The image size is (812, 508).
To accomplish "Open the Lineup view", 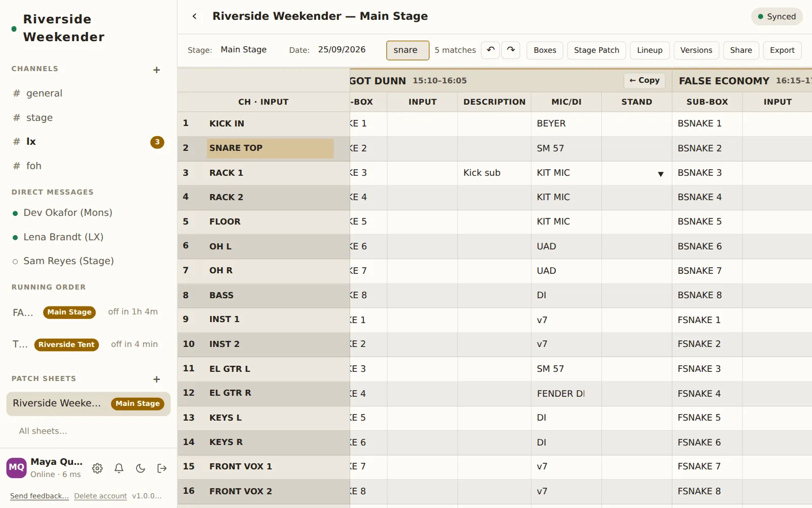I will click(x=650, y=50).
